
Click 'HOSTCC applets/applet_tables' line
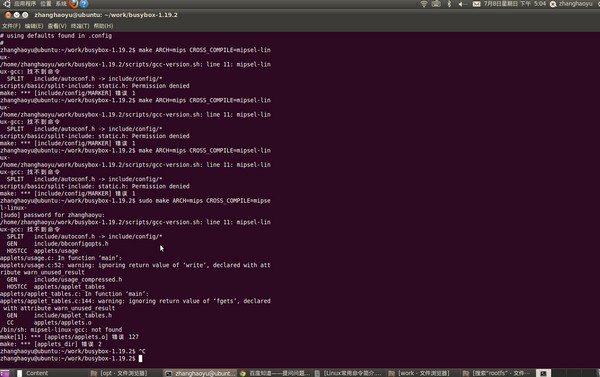[x=55, y=287]
